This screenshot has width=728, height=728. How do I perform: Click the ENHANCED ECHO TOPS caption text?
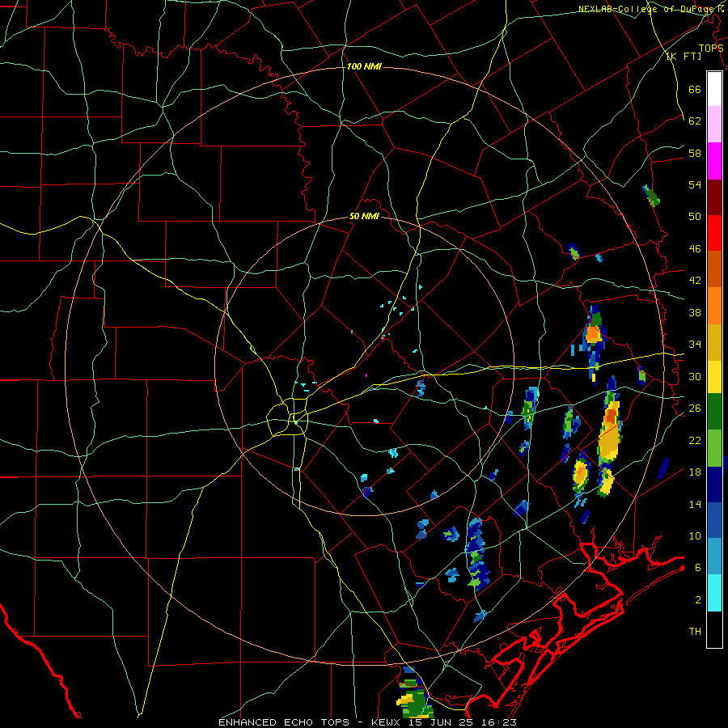click(x=284, y=722)
